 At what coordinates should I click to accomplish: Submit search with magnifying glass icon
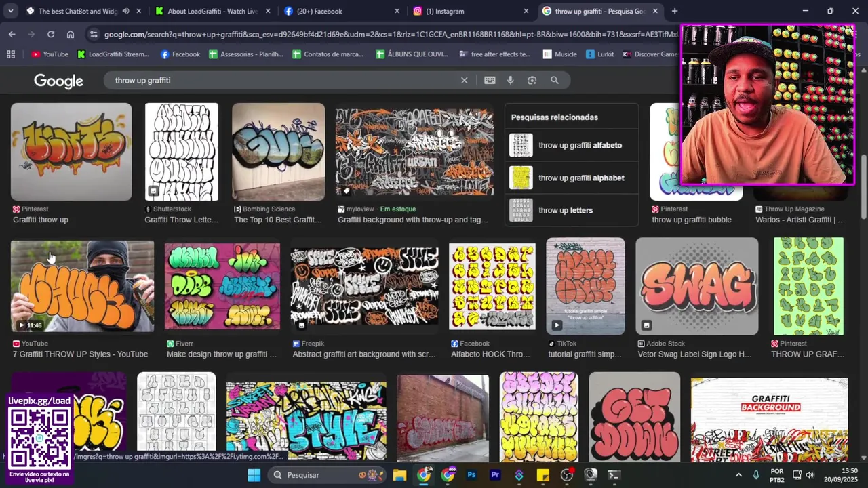coord(555,80)
